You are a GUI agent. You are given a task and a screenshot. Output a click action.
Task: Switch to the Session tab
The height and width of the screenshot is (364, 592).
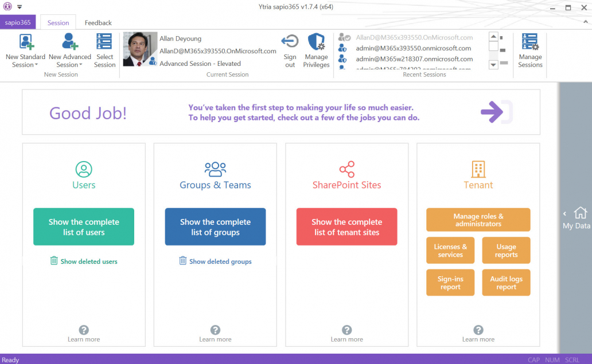pos(58,22)
